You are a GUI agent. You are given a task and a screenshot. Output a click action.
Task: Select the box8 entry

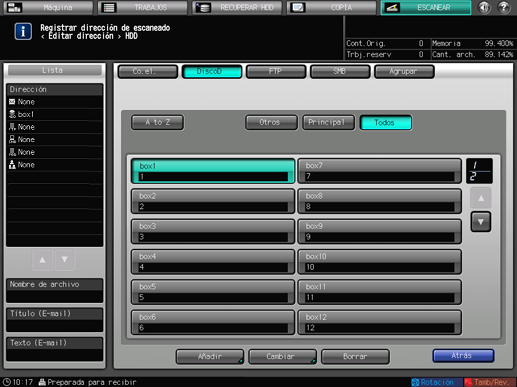pyautogui.click(x=380, y=201)
